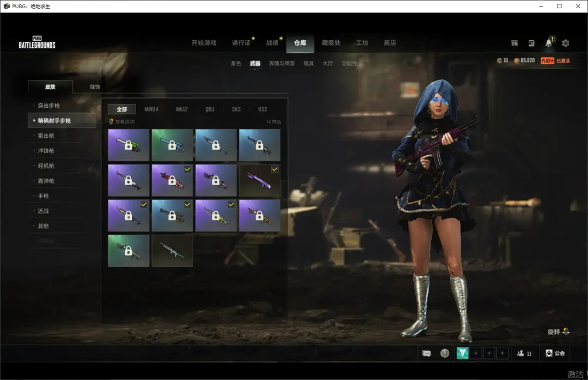Click the G-Coin balance icon
This screenshot has width=588, height=380.
(x=499, y=60)
